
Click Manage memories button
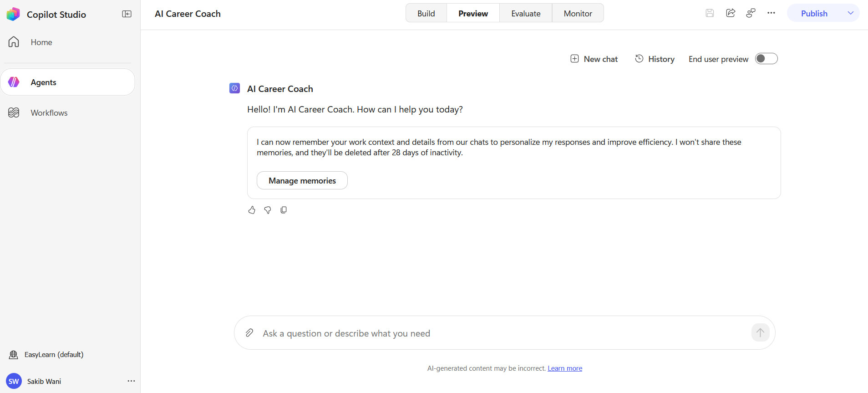point(302,180)
